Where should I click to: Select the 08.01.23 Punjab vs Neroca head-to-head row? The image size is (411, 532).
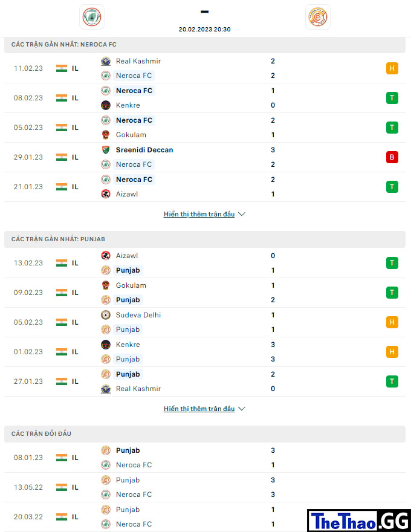click(x=205, y=458)
